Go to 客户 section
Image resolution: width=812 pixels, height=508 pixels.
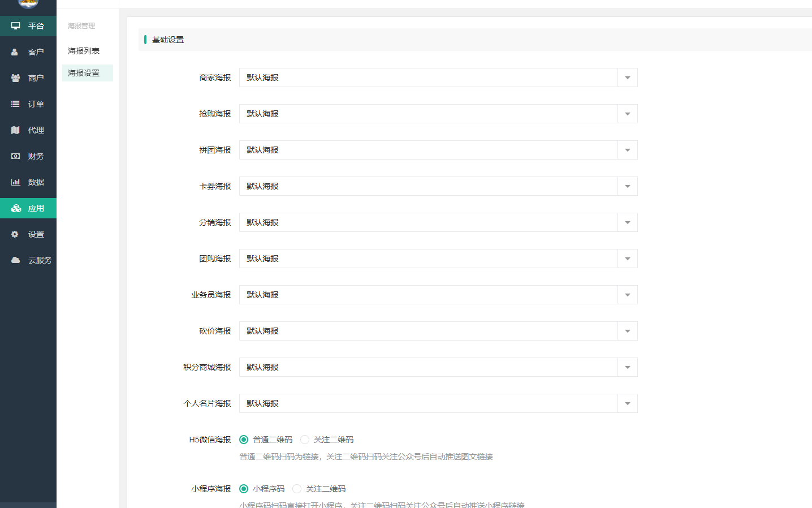click(x=28, y=52)
